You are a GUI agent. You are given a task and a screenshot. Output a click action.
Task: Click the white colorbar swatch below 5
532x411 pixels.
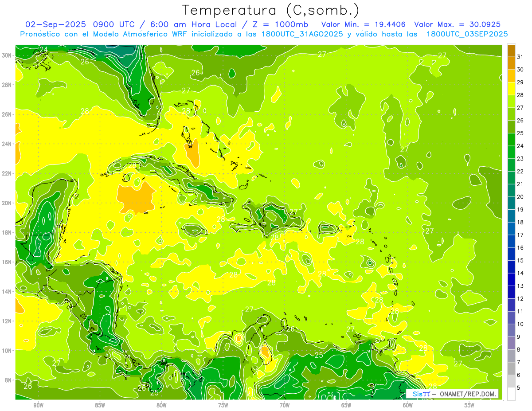click(x=511, y=394)
